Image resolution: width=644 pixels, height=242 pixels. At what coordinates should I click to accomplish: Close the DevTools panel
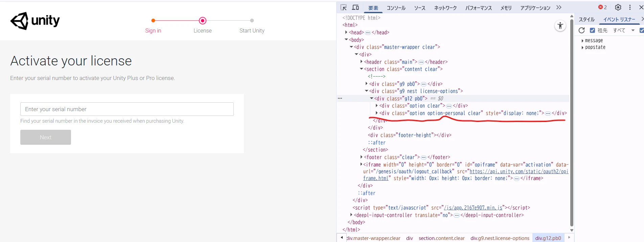[x=641, y=7]
